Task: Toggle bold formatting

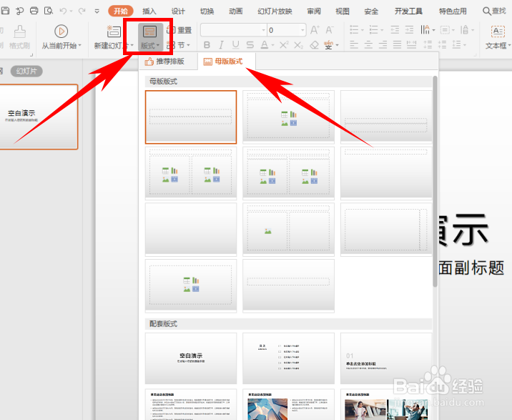Action: point(207,45)
